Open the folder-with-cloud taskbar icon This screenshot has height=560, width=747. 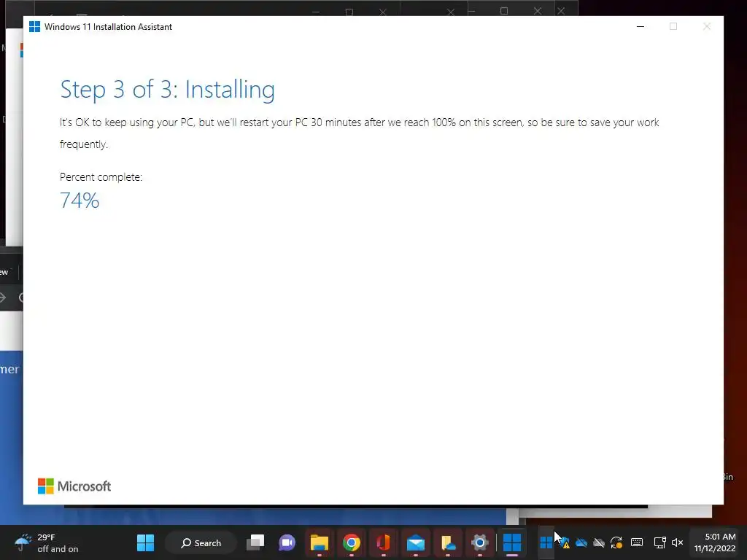(448, 542)
